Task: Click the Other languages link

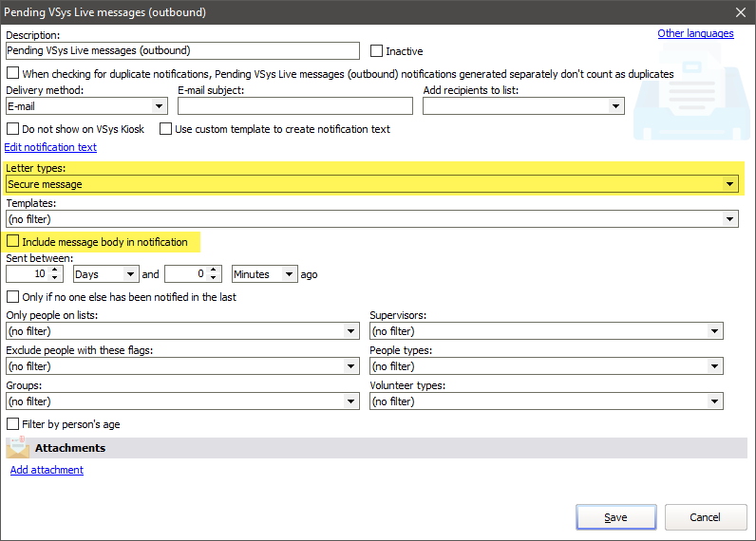Action: click(695, 34)
